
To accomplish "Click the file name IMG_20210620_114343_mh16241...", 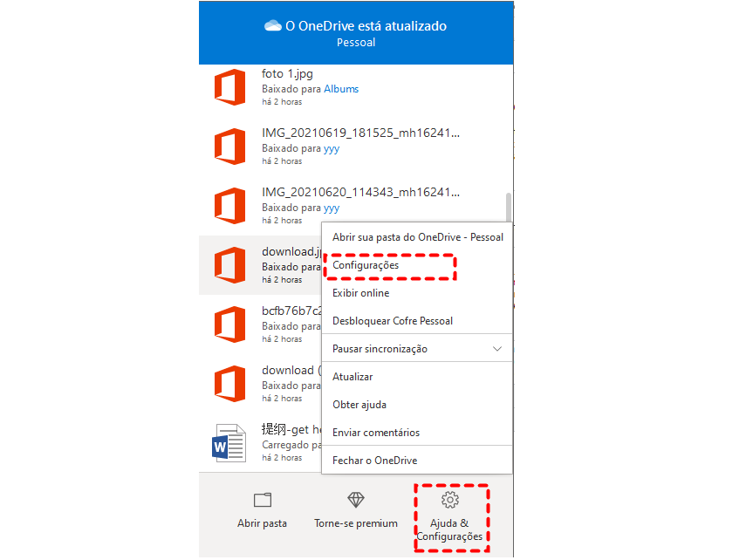I will tap(360, 192).
